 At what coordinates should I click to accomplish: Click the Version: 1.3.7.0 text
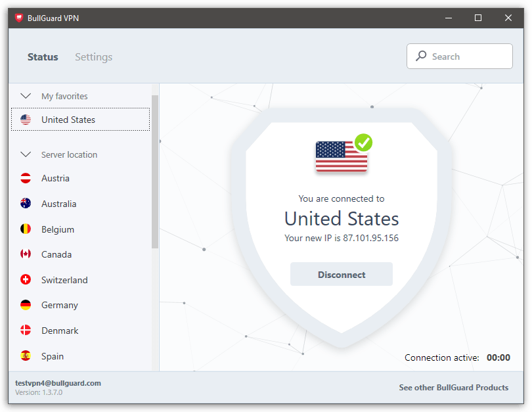pos(39,392)
